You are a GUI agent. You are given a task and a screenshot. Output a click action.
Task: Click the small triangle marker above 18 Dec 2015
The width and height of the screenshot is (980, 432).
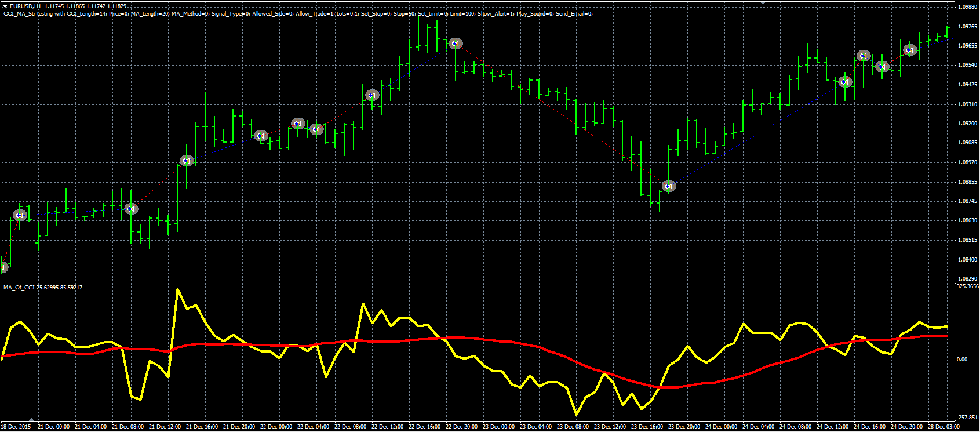pos(31,420)
